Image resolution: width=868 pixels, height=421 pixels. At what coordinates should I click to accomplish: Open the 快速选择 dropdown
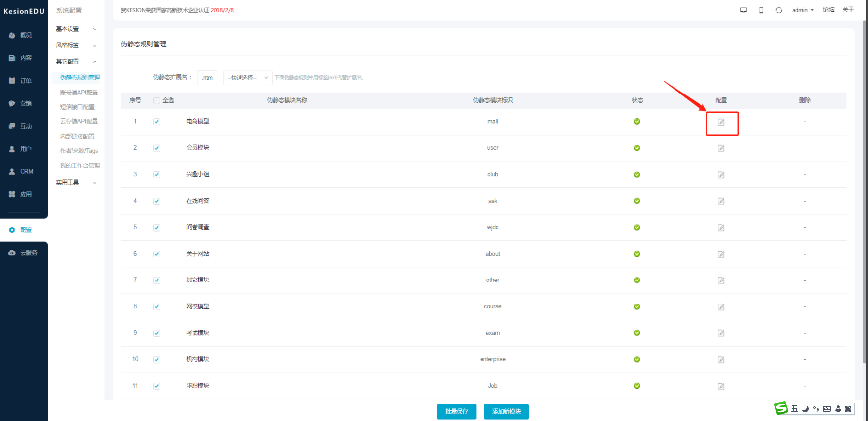[x=248, y=78]
